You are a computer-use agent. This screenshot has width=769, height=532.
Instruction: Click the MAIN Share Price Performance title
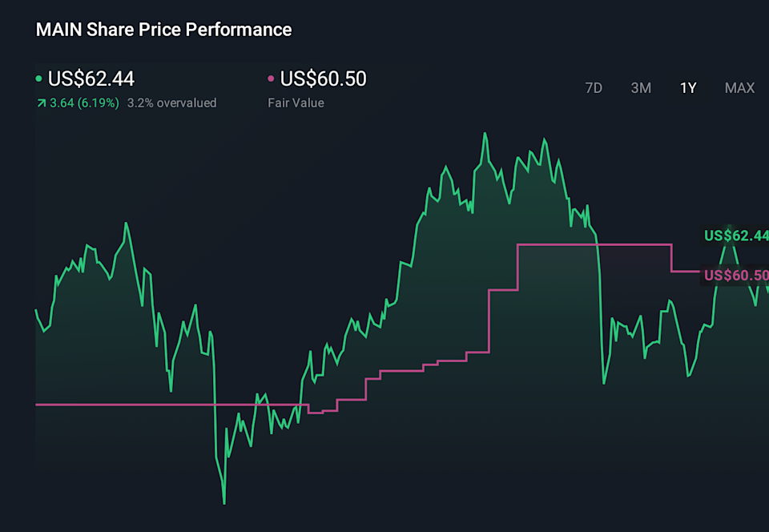pyautogui.click(x=163, y=30)
